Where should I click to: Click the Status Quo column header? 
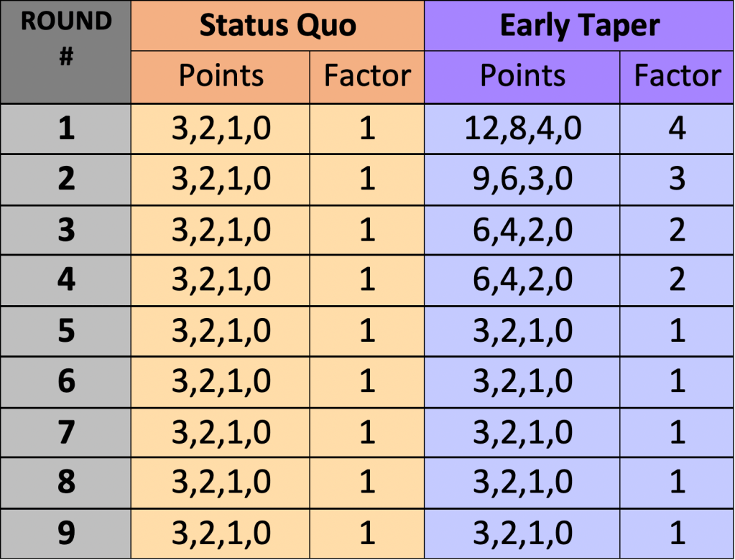[277, 26]
